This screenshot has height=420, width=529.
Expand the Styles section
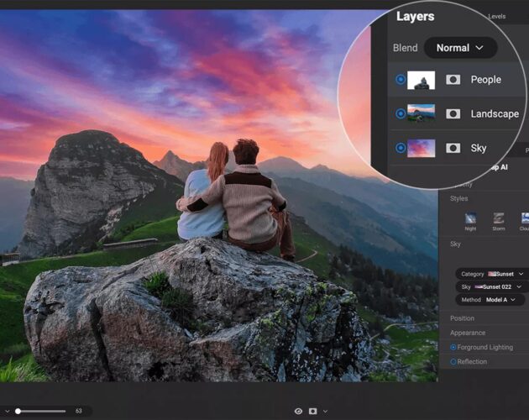(458, 198)
